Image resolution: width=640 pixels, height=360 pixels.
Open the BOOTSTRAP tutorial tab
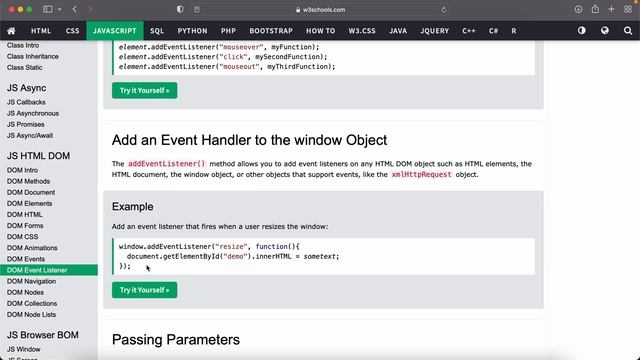[x=271, y=31]
